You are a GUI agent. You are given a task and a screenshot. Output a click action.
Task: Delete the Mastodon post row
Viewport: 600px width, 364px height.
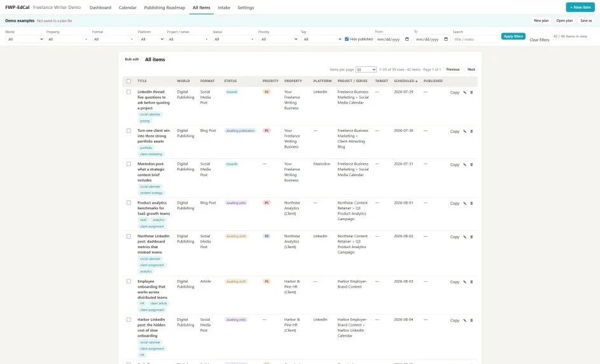(471, 165)
